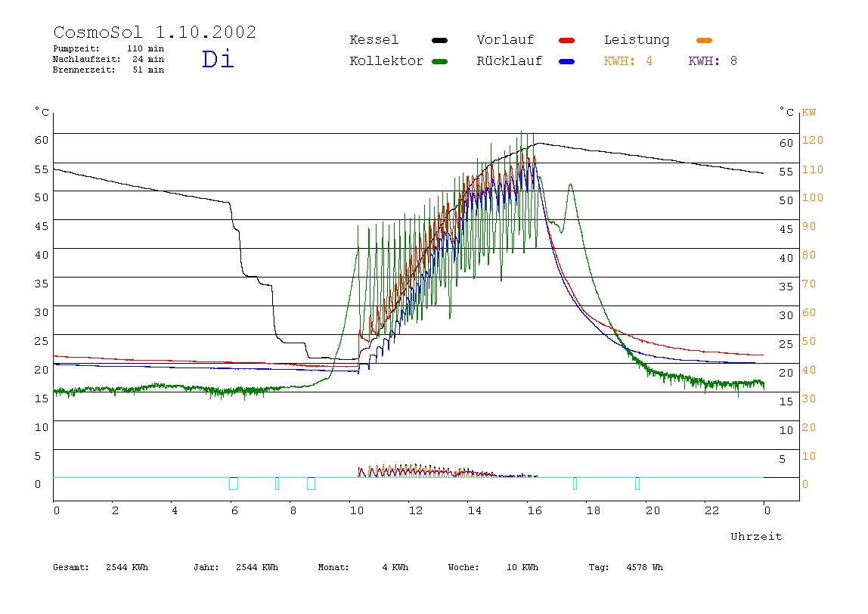Click the 'Kollektor' legend label
This screenshot has width=868, height=614.
[386, 61]
